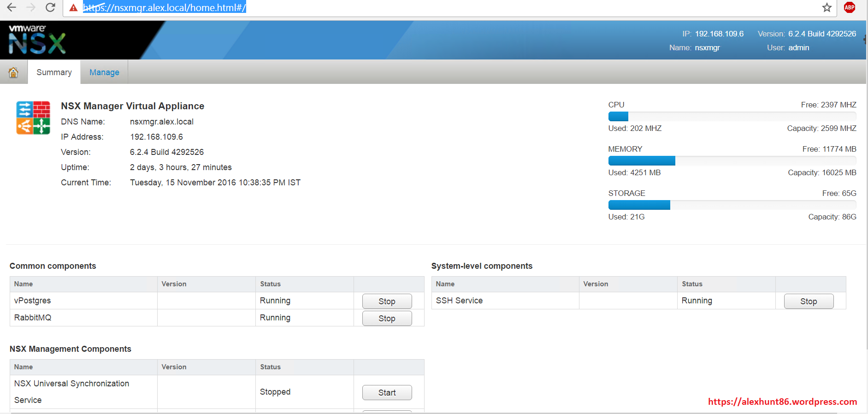The height and width of the screenshot is (414, 868).
Task: Click the SSH Service row name
Action: (459, 301)
